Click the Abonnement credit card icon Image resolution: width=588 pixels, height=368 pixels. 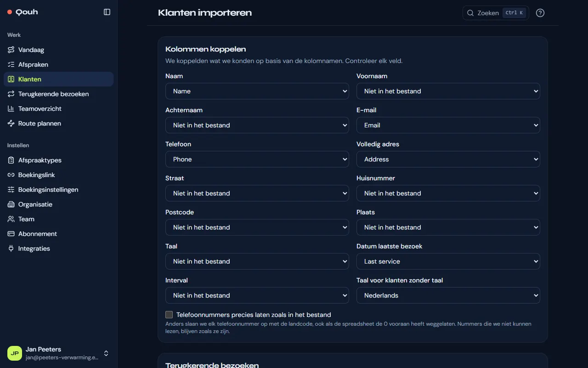click(x=11, y=234)
